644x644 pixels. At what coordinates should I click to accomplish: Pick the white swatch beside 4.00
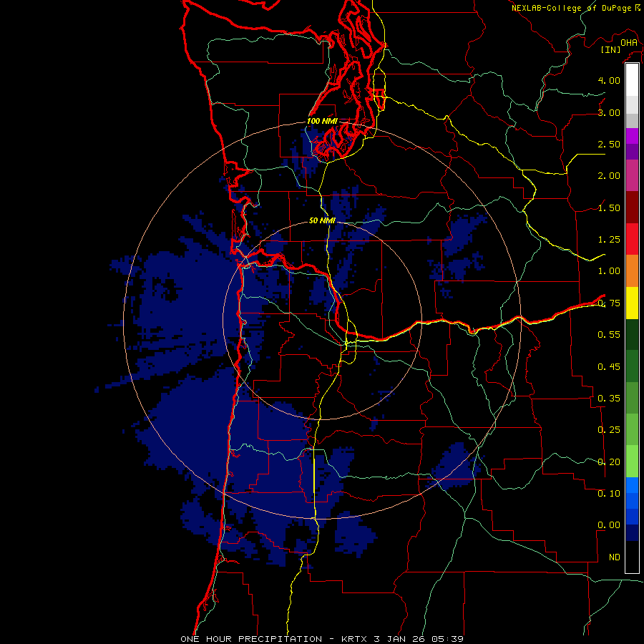[632, 80]
